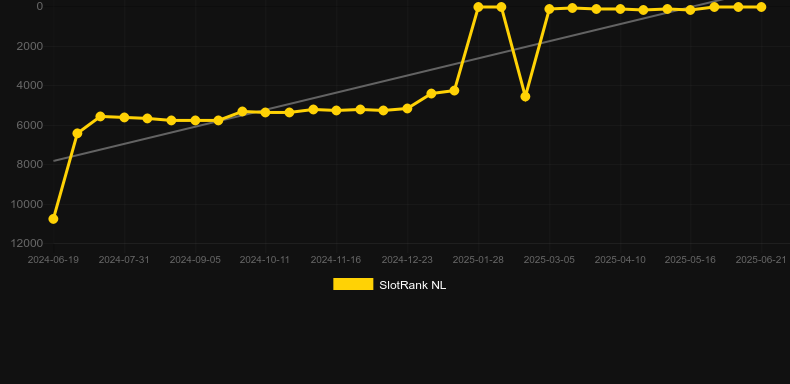The image size is (790, 384).
Task: Click the 2024-11-16 x-axis date label
Action: click(x=336, y=260)
